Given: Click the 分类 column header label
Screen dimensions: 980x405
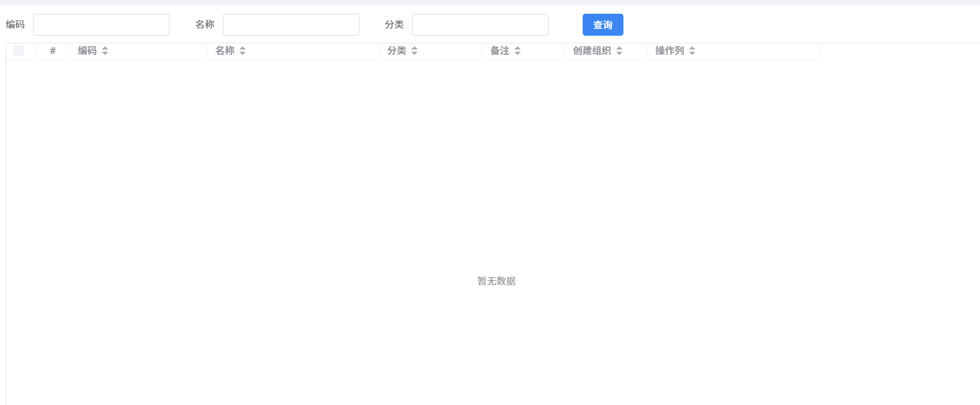Looking at the screenshot, I should click(396, 51).
